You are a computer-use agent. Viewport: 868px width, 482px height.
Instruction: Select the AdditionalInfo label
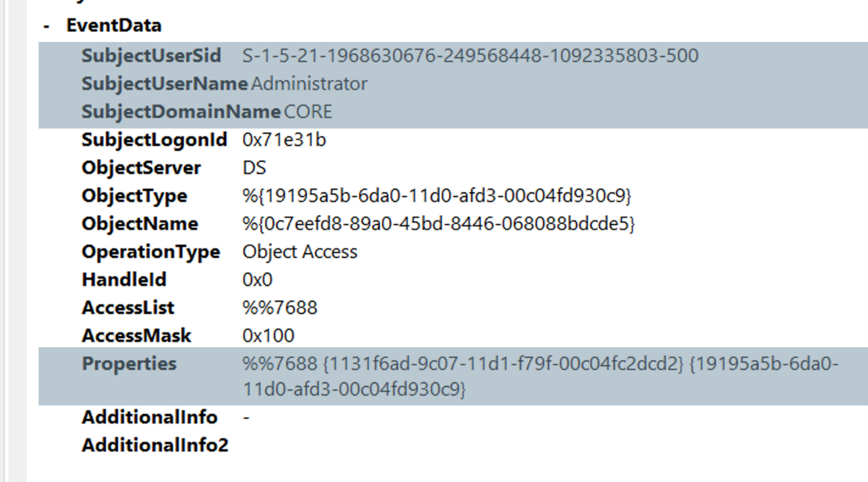click(149, 417)
